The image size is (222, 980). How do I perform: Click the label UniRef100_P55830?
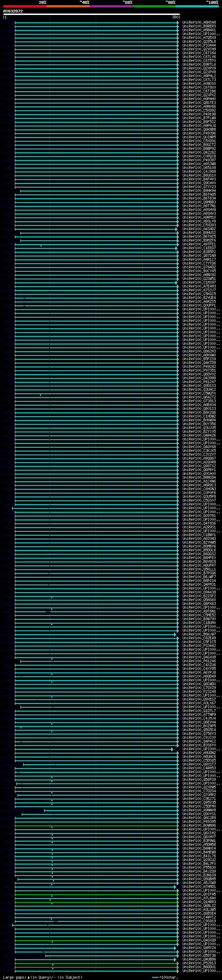[199, 868]
